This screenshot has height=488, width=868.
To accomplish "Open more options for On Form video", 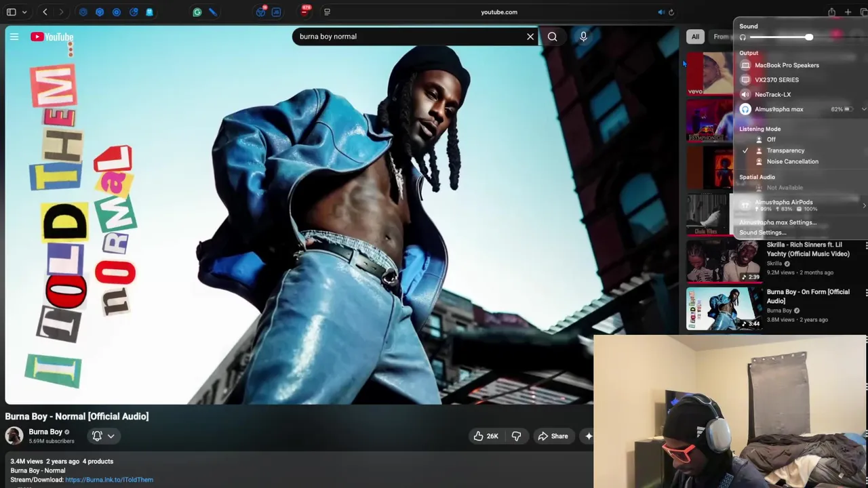I will (866, 293).
